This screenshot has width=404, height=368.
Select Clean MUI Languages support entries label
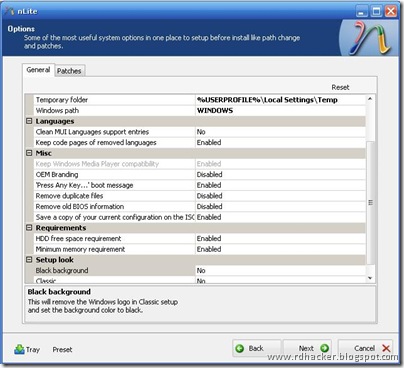(92, 132)
